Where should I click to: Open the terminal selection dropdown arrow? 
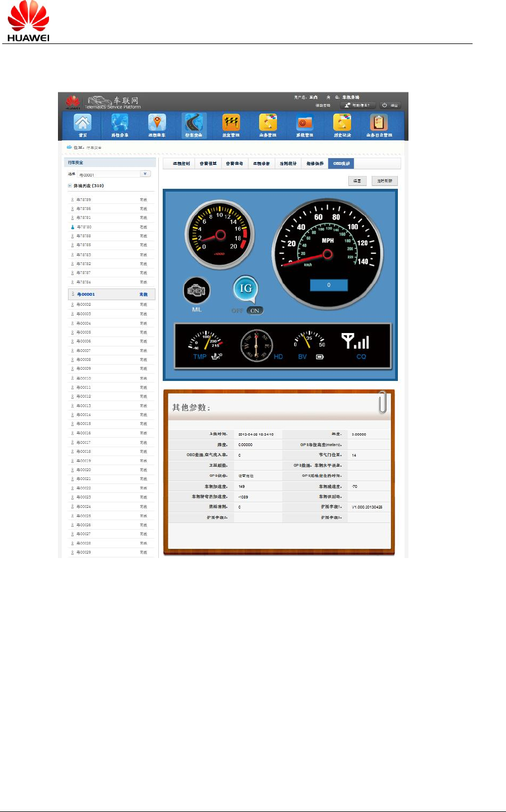(x=145, y=174)
